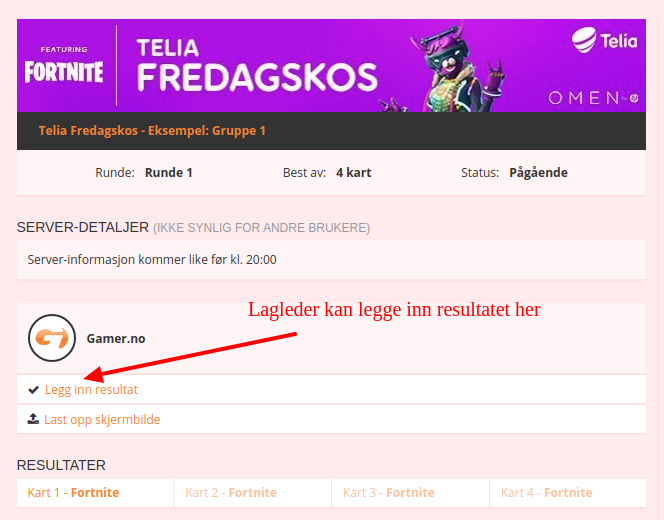Click the checkmark icon beside Legg inn resultat

[33, 390]
